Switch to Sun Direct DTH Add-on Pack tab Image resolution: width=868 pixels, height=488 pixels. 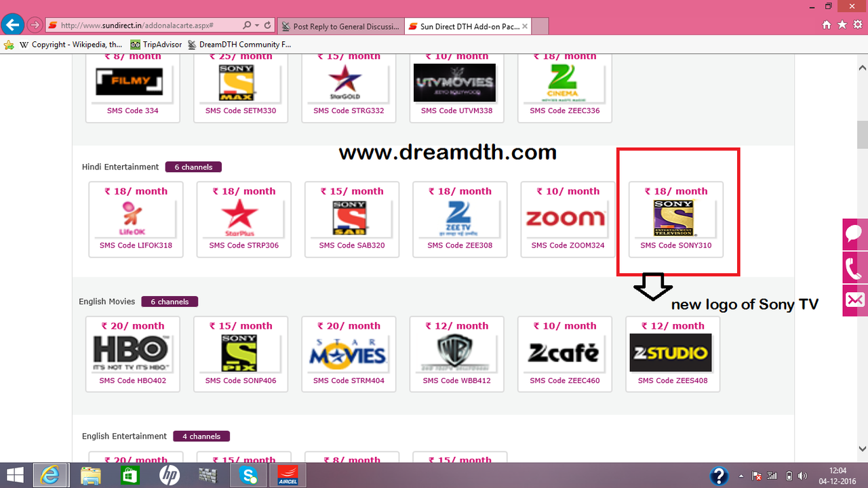click(x=467, y=26)
